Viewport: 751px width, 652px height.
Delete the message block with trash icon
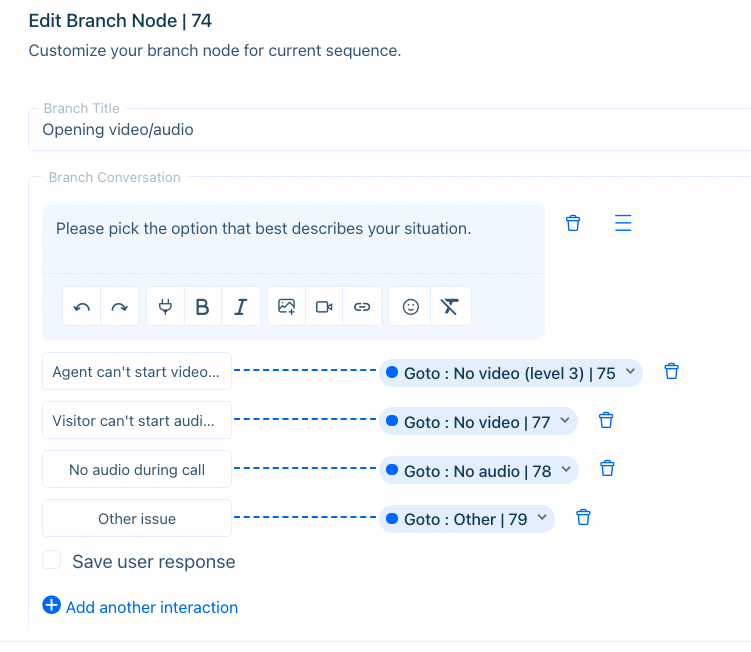click(573, 223)
